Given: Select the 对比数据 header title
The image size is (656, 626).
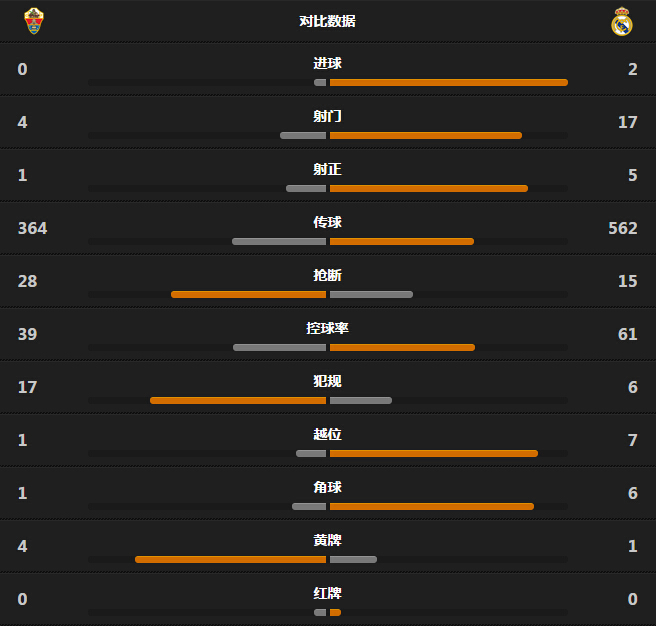Looking at the screenshot, I should (x=328, y=21).
